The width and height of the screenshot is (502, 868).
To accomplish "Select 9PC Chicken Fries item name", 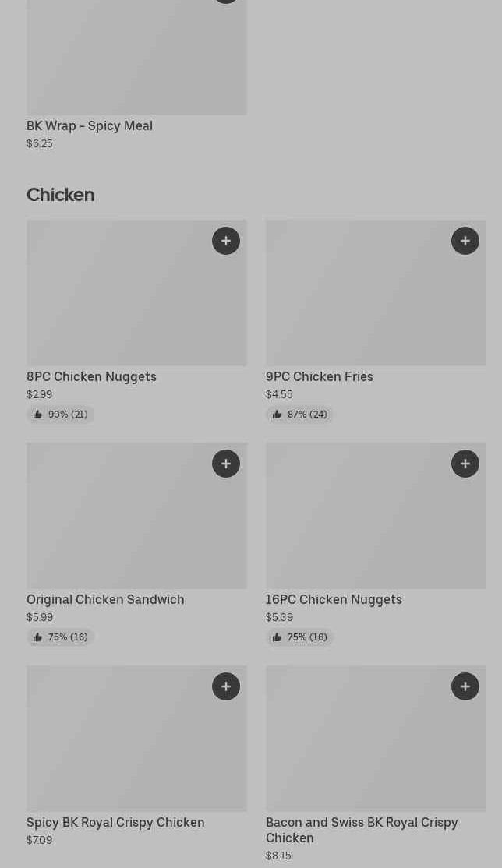I will 320,376.
